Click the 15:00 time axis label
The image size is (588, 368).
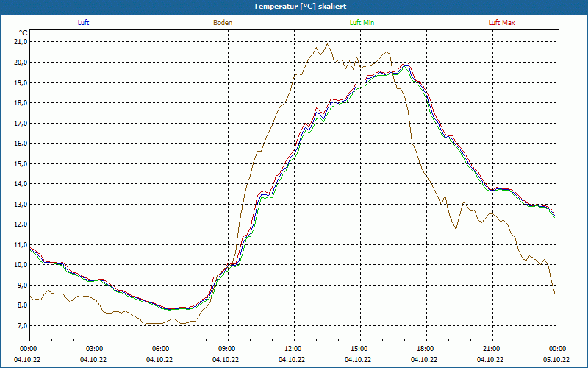(x=360, y=348)
